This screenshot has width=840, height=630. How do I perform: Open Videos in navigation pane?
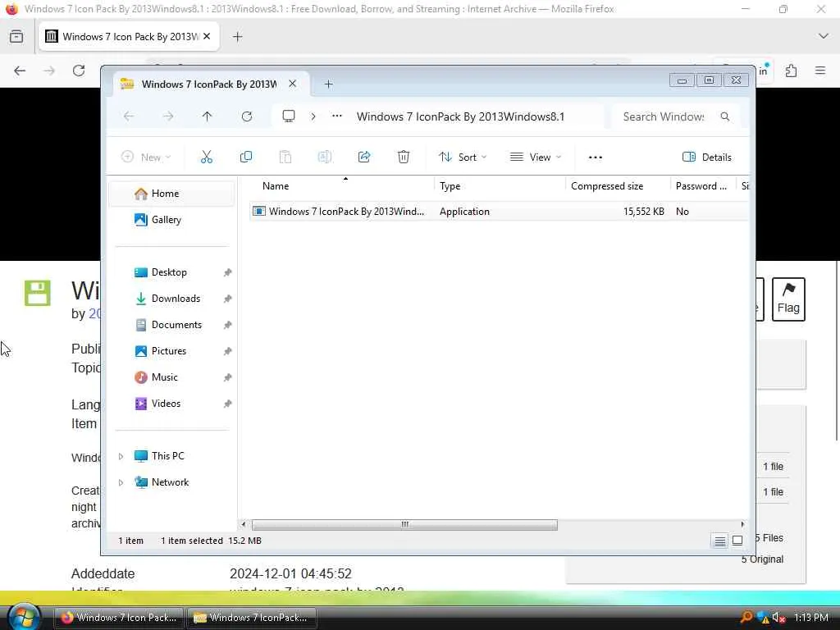click(171, 404)
